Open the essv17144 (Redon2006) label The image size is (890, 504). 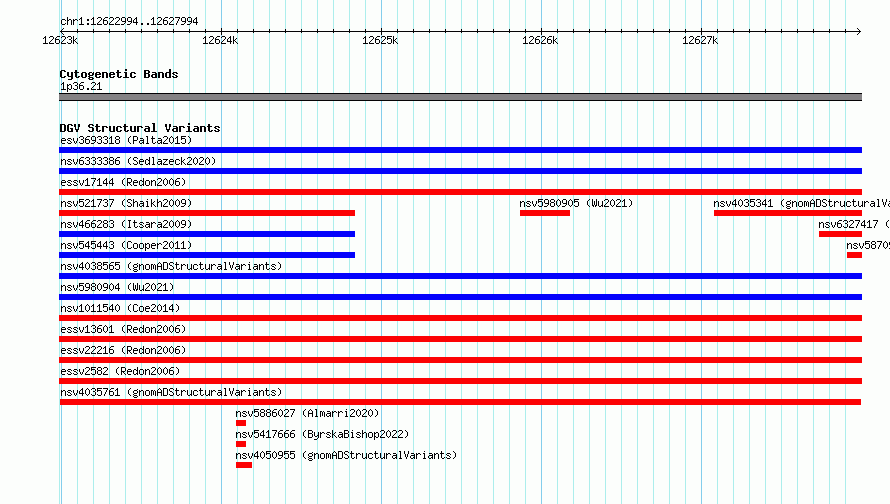click(x=123, y=182)
